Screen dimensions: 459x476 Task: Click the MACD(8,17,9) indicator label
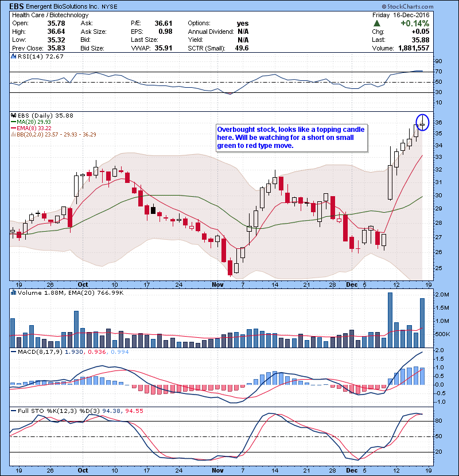pyautogui.click(x=40, y=352)
